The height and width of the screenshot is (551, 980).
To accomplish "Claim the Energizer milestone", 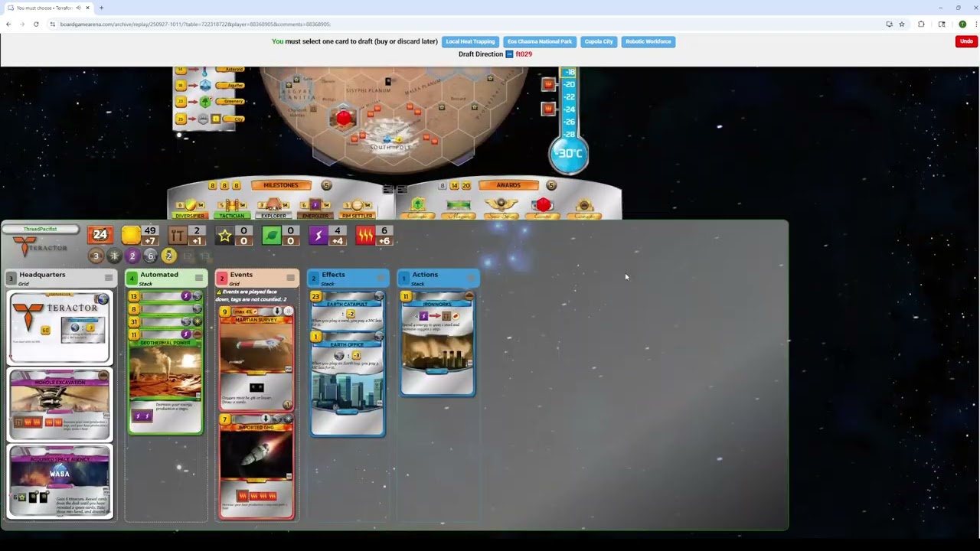I will click(x=315, y=208).
